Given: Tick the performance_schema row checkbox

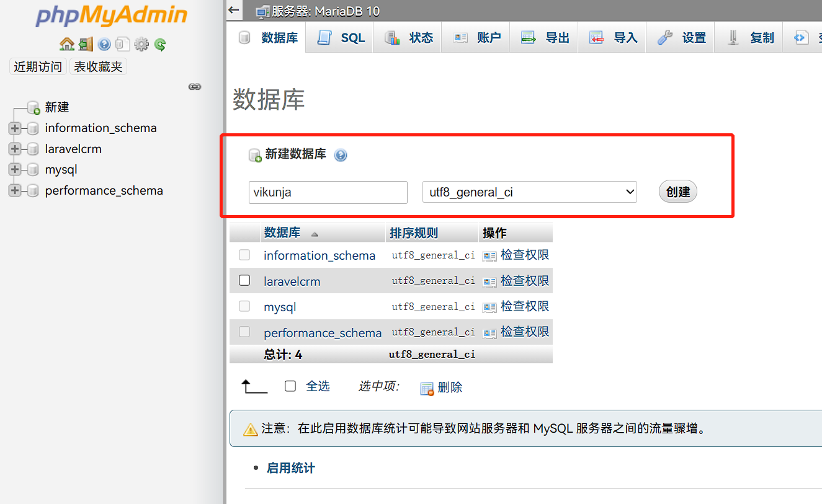Looking at the screenshot, I should click(x=244, y=332).
